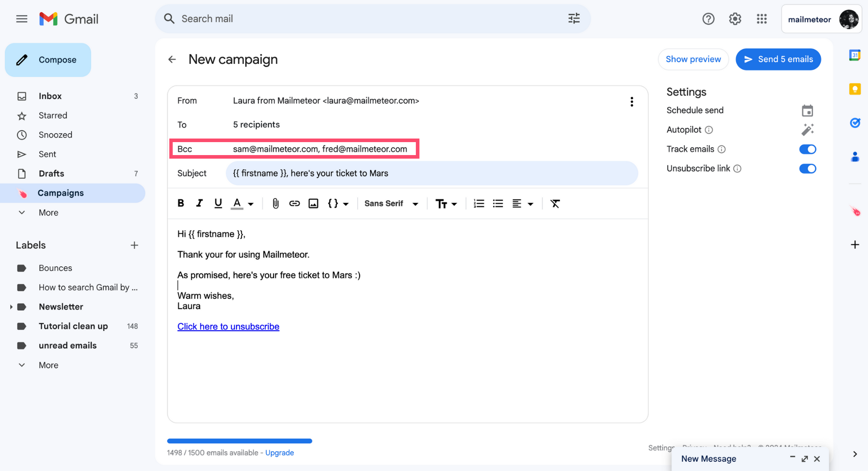868x471 pixels.
Task: Open the three-dot campaign options menu
Action: pos(632,102)
